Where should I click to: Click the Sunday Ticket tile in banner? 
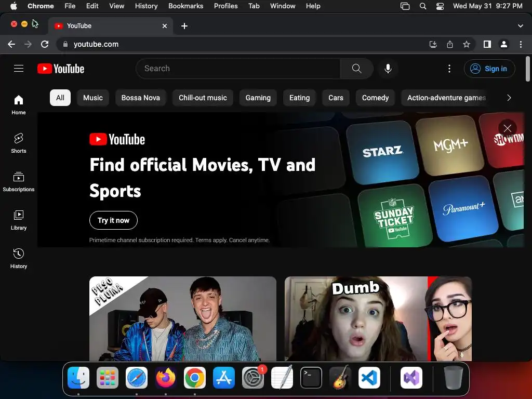[x=394, y=217]
